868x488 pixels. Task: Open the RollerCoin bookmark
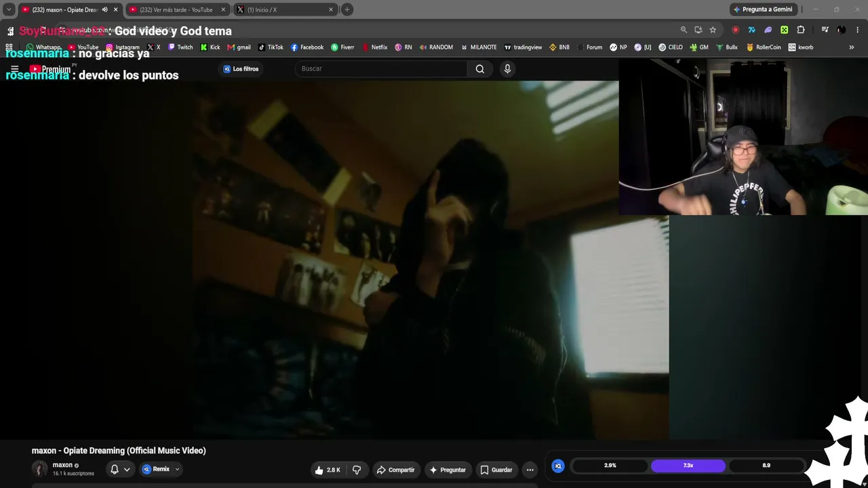(x=764, y=47)
